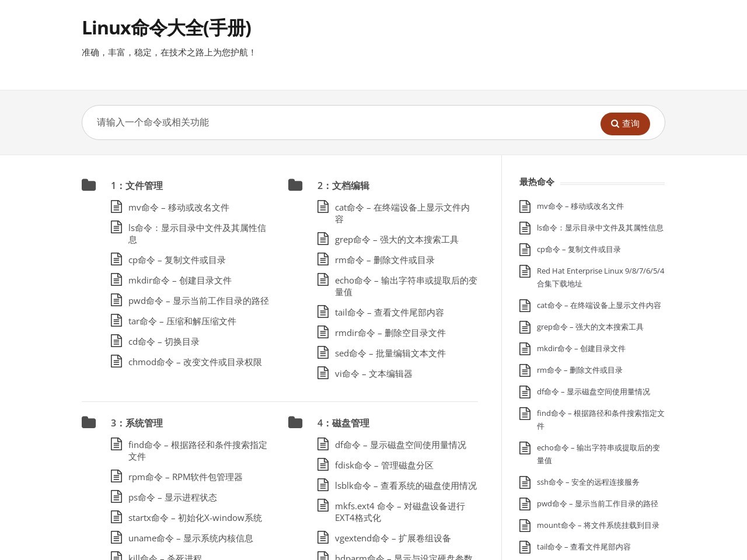Open ssh命令 – 安全的远程连接服务 in 最热命令
747x560 pixels.
point(588,482)
